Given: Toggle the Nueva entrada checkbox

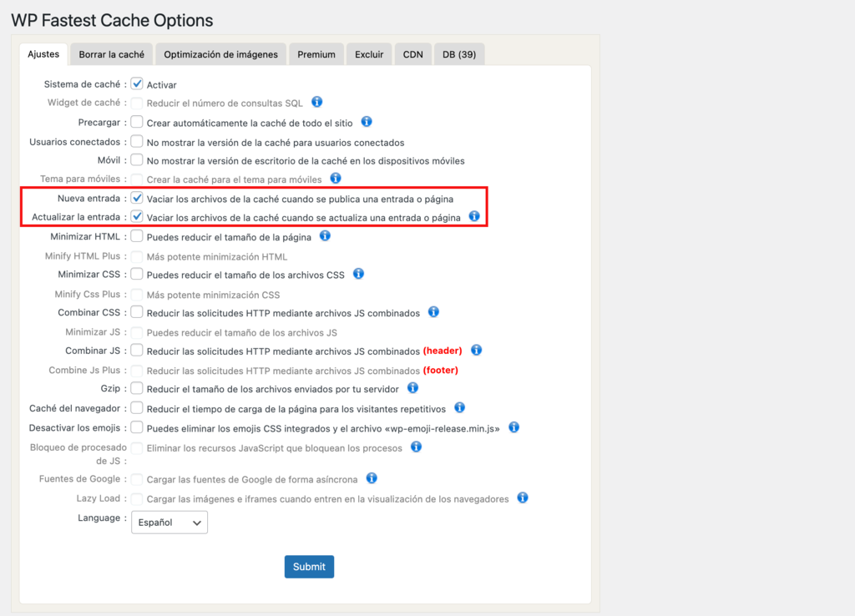Looking at the screenshot, I should [137, 198].
